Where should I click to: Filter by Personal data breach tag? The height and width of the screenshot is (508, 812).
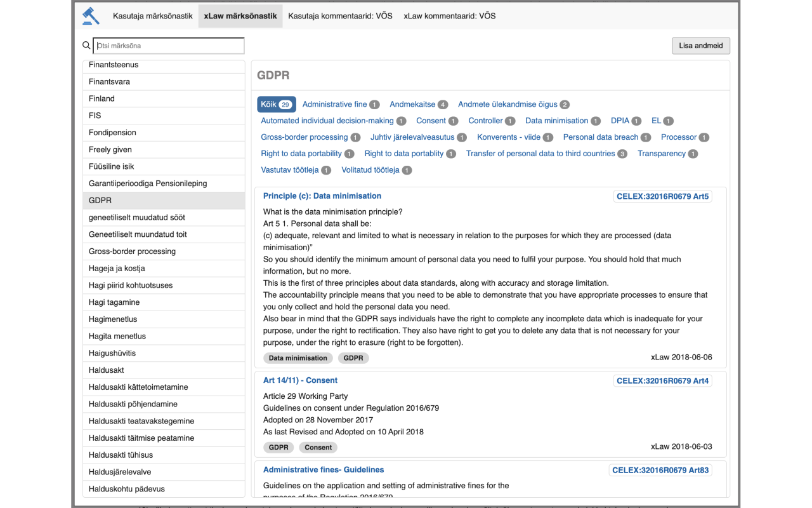(607, 137)
